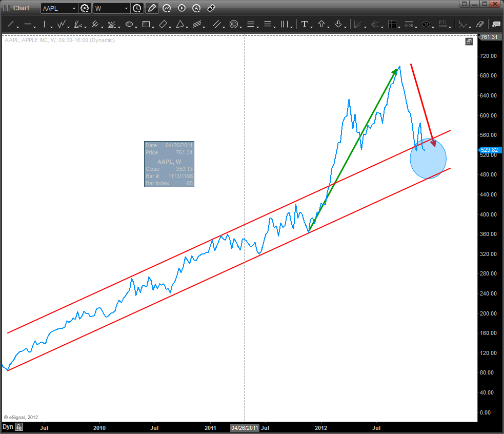Select the Gann grid box tool
This screenshot has width=504, height=434.
tap(392, 24)
